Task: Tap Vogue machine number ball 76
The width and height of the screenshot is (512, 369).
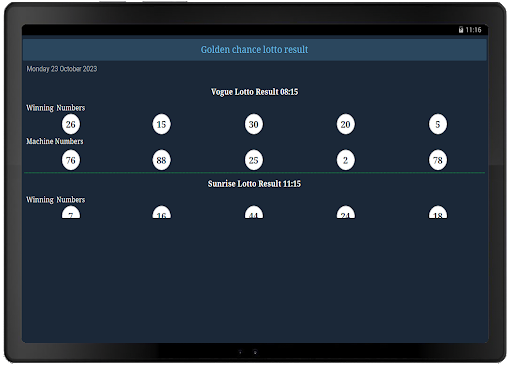Action: coord(71,160)
